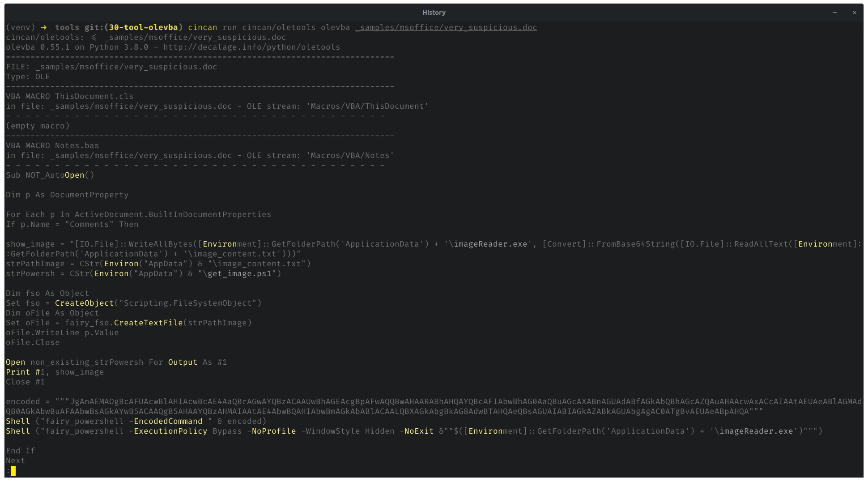Click the 'Close #1' line
Viewport: 868px width, 482px height.
point(26,382)
